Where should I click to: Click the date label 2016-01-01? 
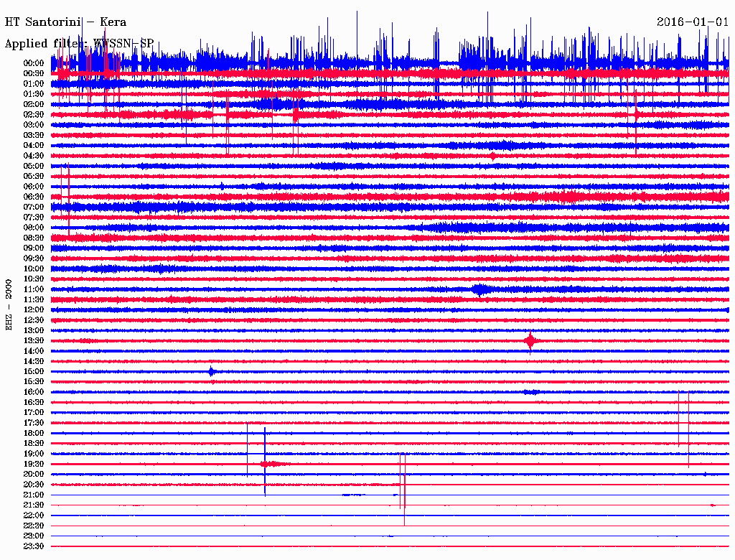tap(693, 22)
